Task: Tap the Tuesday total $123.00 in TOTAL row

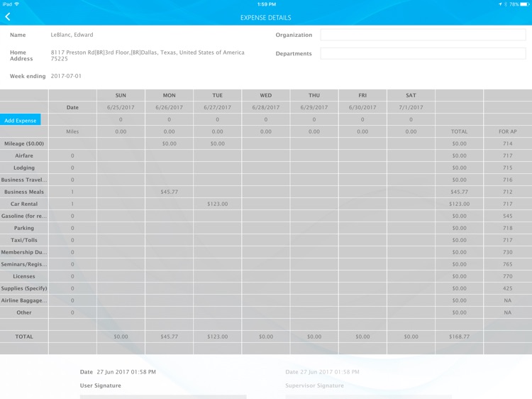Action: [x=218, y=337]
